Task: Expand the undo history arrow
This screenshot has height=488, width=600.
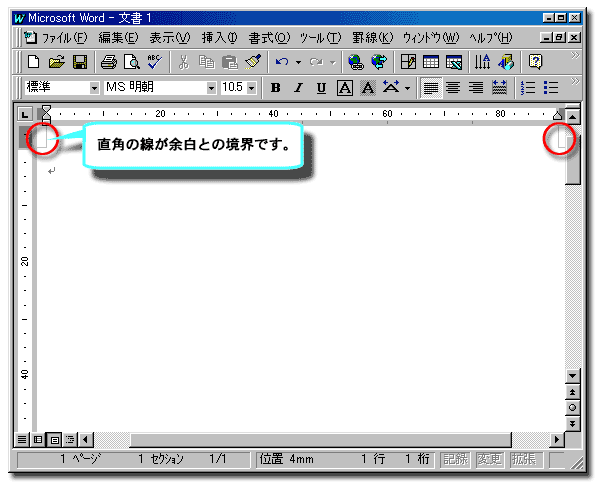Action: [298, 62]
